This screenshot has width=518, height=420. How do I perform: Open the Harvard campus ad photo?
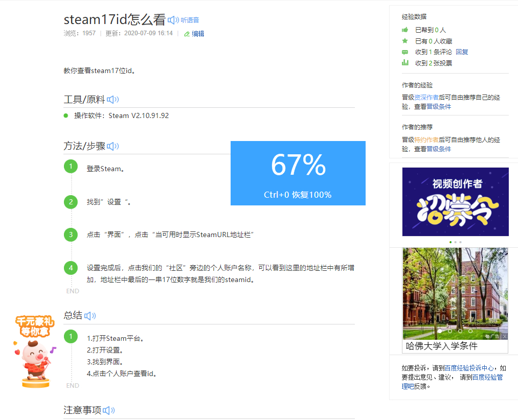tap(455, 293)
